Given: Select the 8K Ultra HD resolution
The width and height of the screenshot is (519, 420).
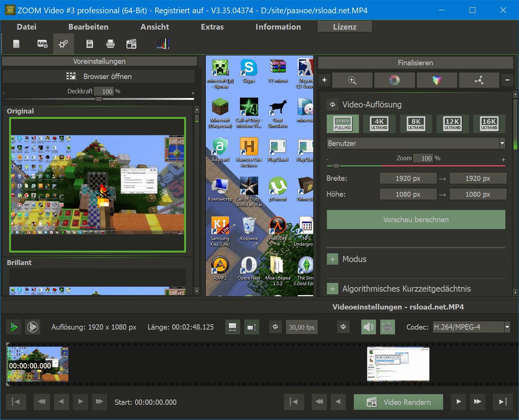Looking at the screenshot, I should [x=416, y=124].
